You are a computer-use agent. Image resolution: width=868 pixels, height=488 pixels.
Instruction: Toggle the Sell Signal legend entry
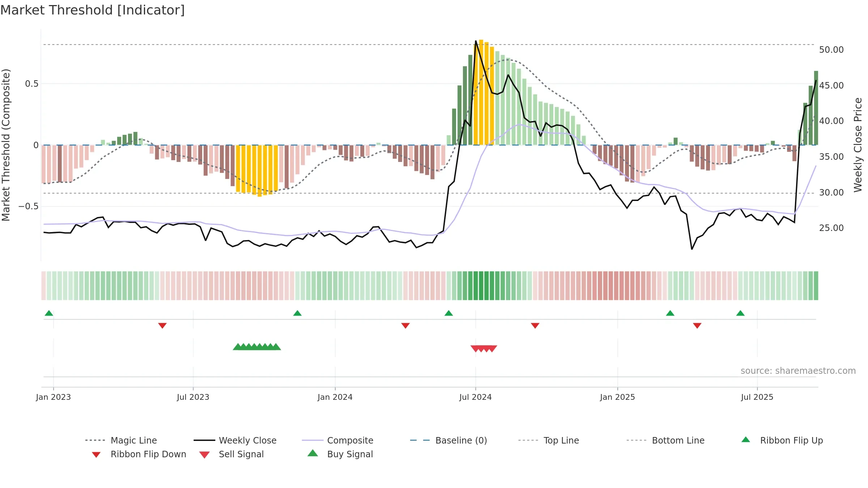[x=231, y=454]
